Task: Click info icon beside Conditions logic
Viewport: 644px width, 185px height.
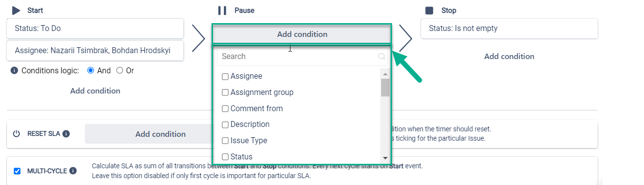Action: pos(14,70)
